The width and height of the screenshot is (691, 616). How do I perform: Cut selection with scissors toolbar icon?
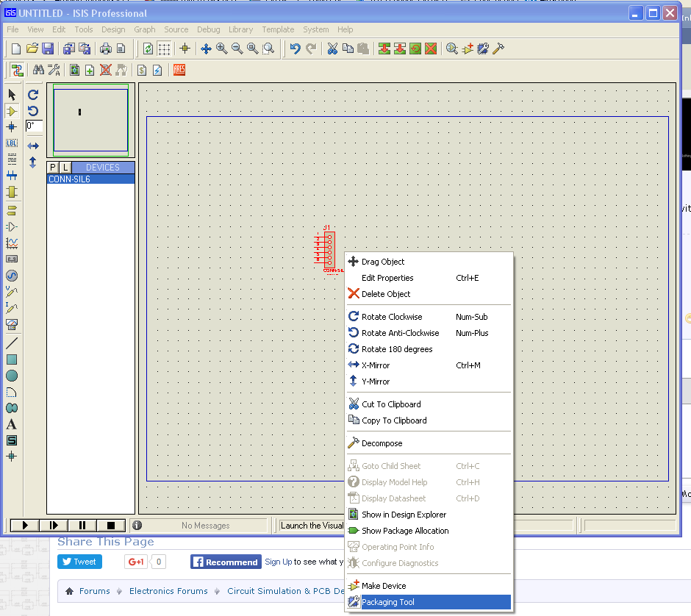pyautogui.click(x=332, y=49)
